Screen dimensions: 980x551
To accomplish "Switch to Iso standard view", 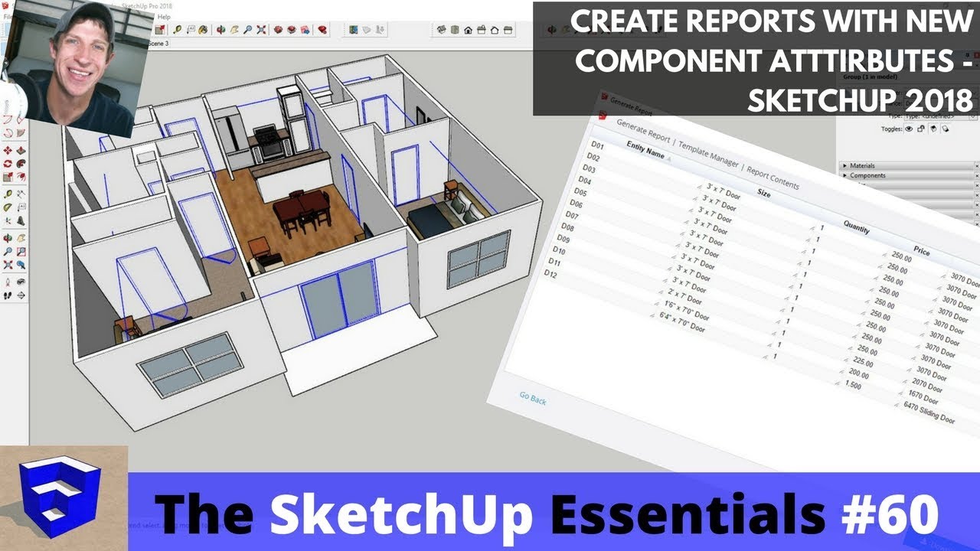I will [441, 30].
